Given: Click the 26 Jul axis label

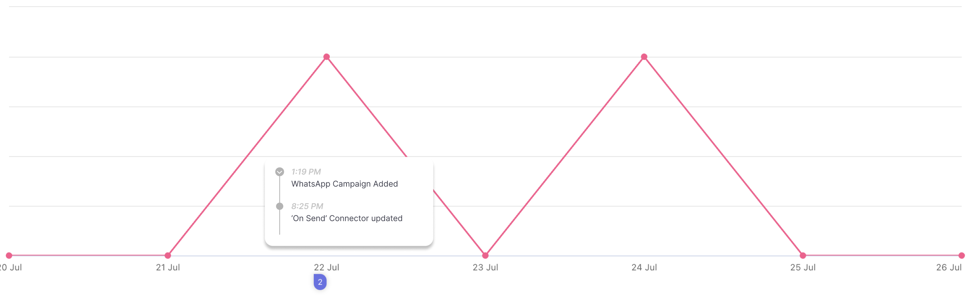Looking at the screenshot, I should [x=949, y=268].
